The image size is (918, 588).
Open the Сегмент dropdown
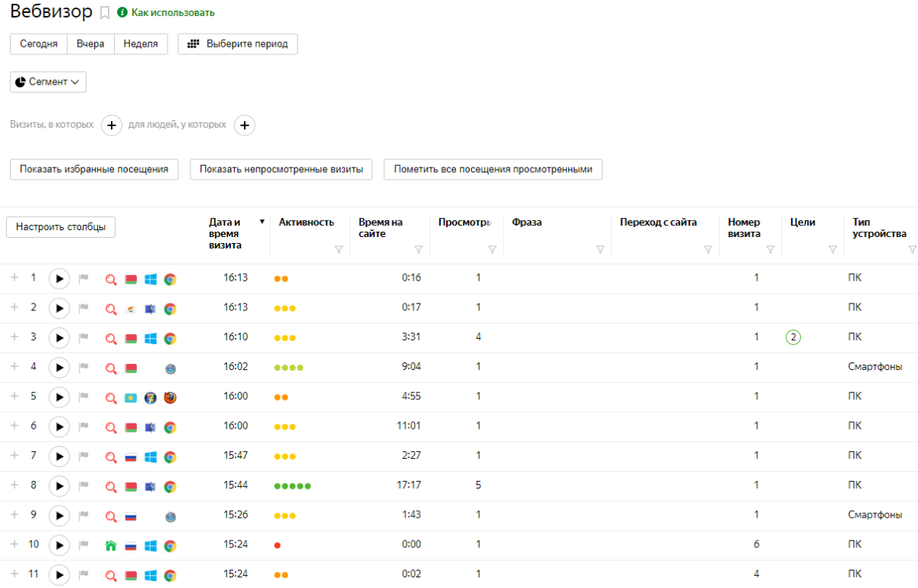[48, 82]
